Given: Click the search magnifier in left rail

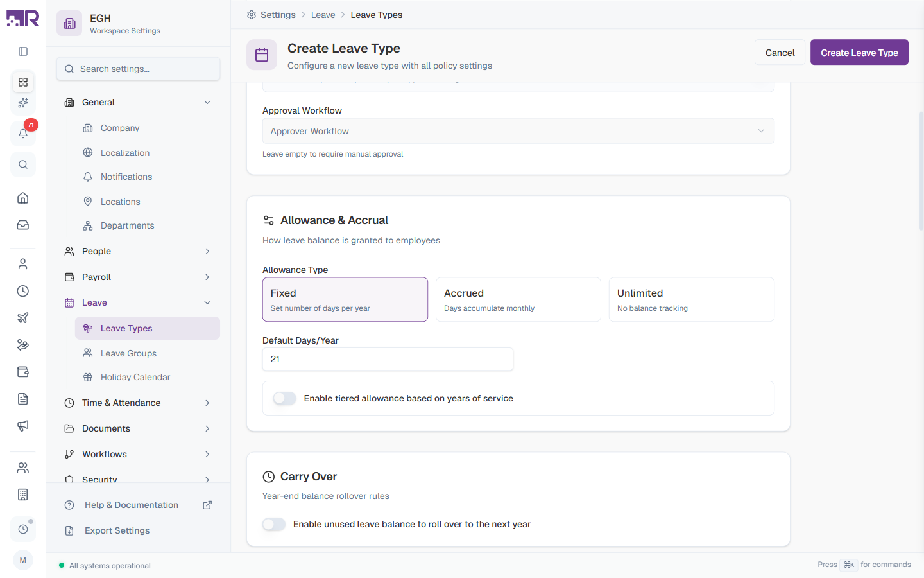Looking at the screenshot, I should point(23,164).
